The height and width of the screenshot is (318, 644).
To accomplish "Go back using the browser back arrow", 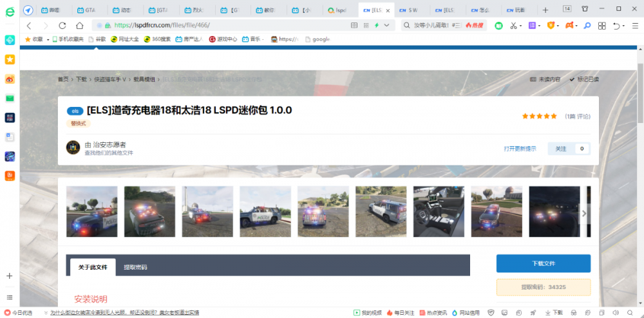I will click(x=29, y=26).
